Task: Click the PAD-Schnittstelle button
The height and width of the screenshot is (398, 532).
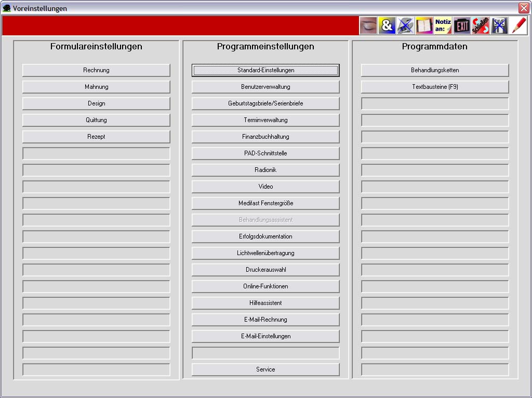Action: (265, 153)
